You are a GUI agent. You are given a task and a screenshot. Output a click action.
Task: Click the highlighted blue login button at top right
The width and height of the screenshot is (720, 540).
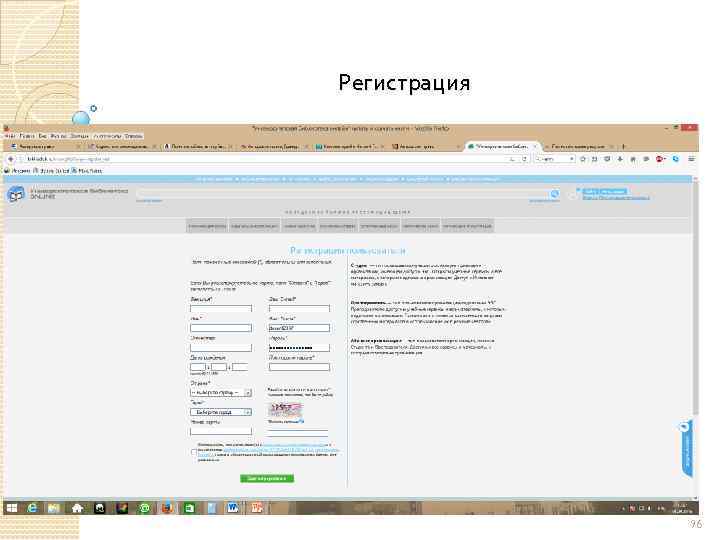click(x=604, y=191)
